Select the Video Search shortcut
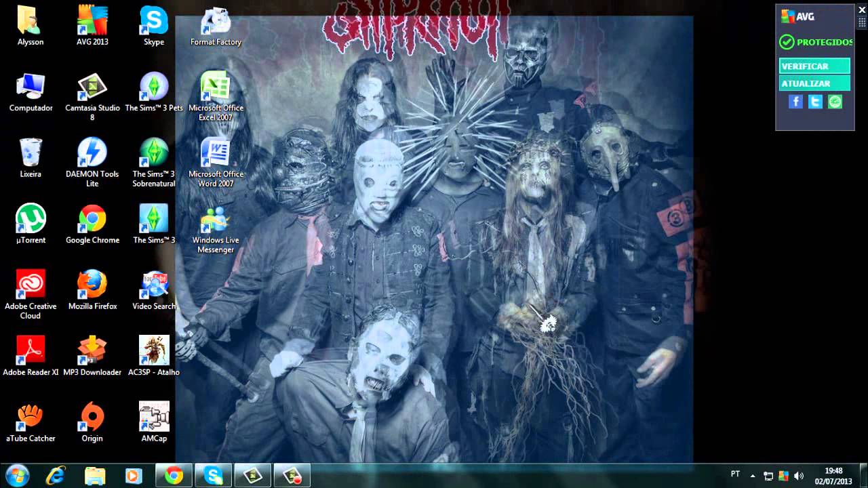Image resolution: width=868 pixels, height=488 pixels. coord(154,290)
